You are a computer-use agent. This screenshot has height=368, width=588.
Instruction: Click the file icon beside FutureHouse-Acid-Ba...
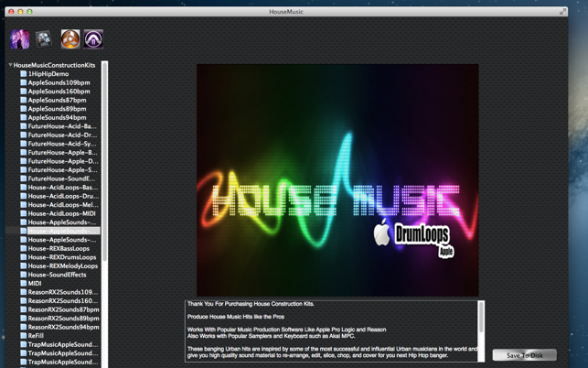pos(23,126)
